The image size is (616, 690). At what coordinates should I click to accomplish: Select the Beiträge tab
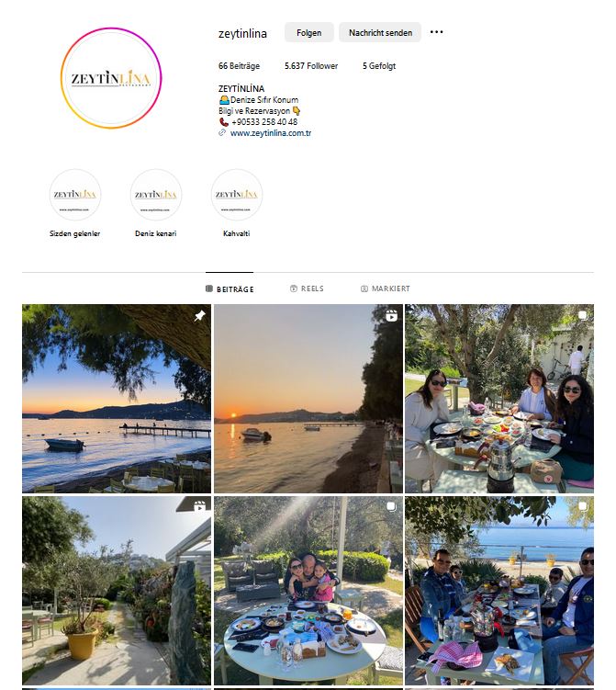click(230, 289)
